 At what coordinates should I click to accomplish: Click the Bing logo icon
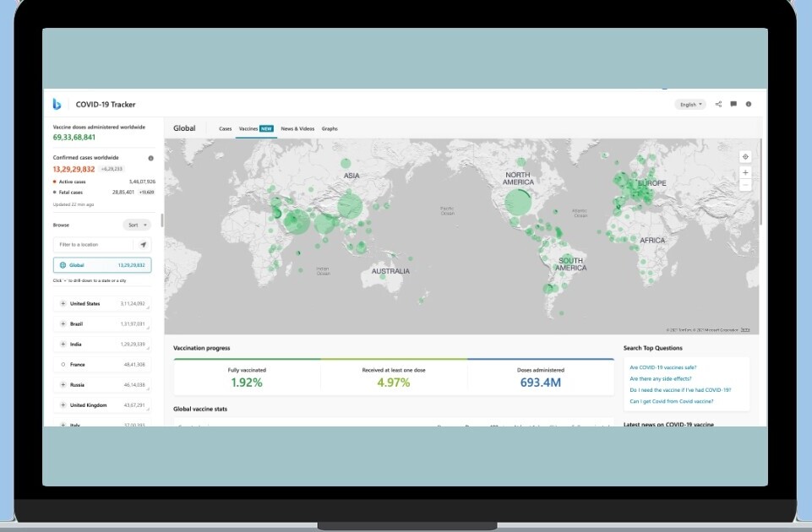(x=57, y=104)
